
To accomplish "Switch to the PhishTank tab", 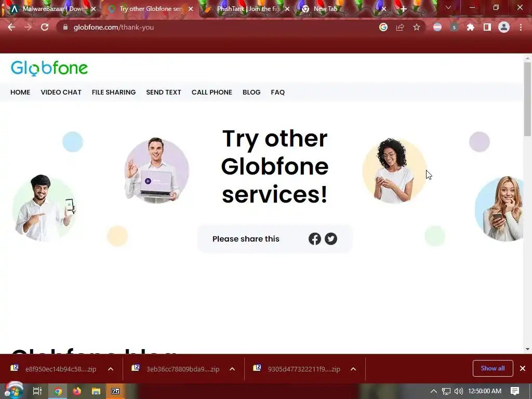I will (x=247, y=9).
